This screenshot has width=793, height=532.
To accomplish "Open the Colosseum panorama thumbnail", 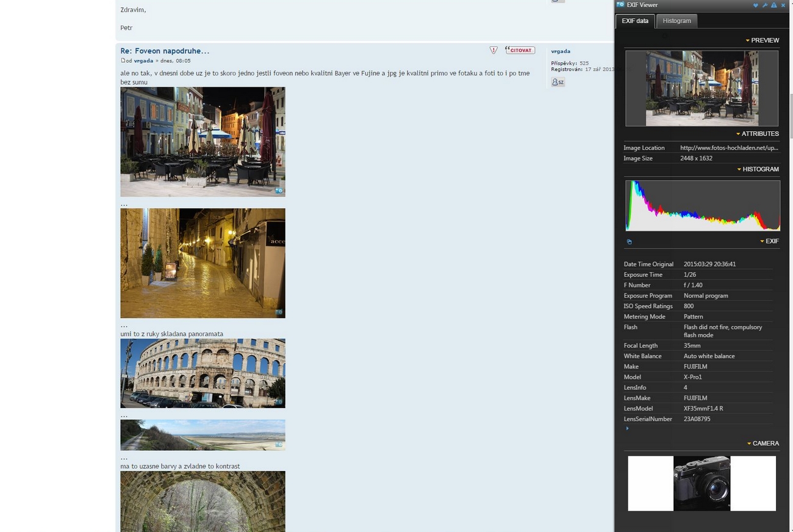I will pos(203,373).
